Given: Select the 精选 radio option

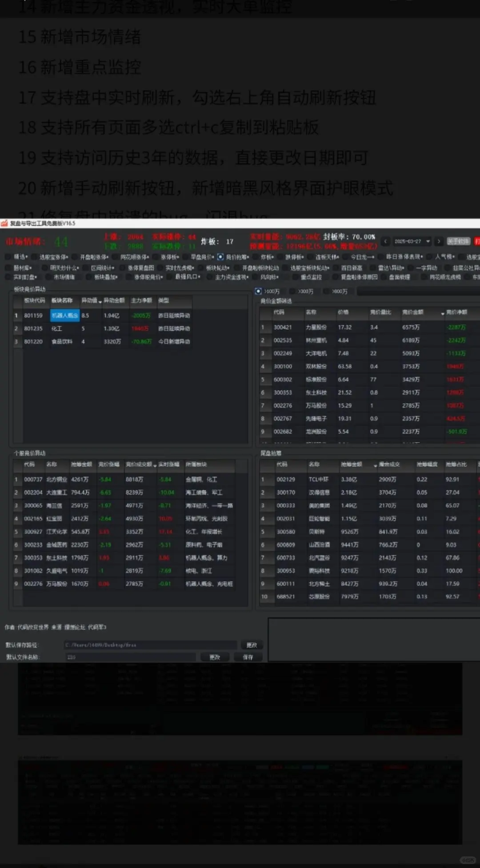Looking at the screenshot, I should (x=17, y=257).
